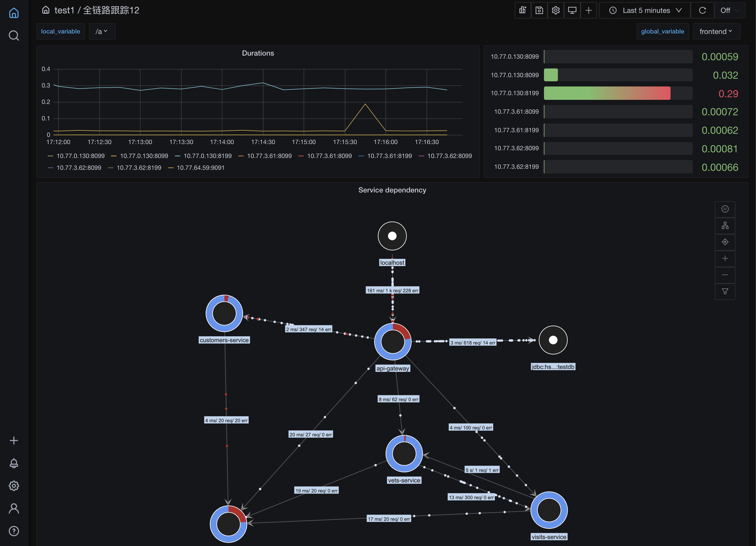
Task: Toggle the 10.77.3.62:8199 legend series
Action: (x=139, y=168)
